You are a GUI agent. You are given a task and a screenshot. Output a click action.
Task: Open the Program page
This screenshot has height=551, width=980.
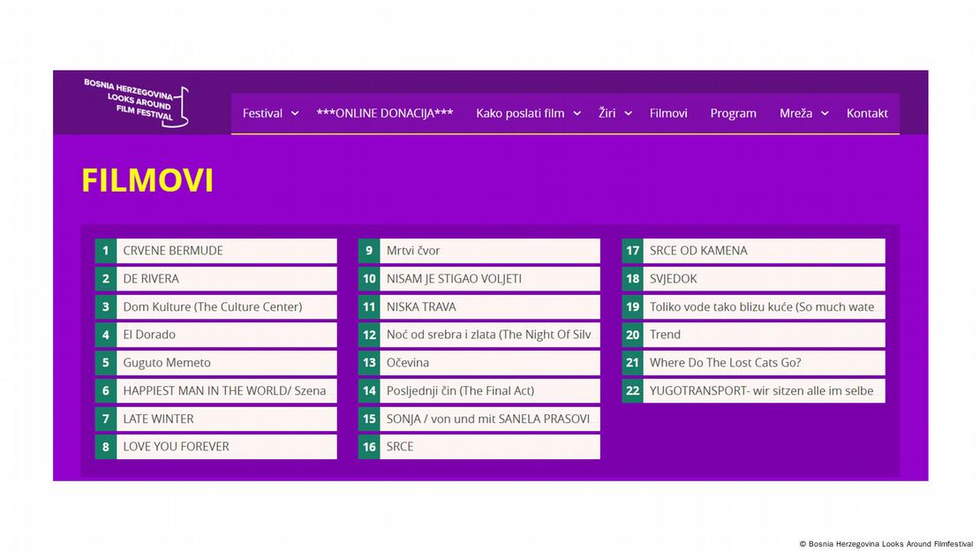coord(733,113)
